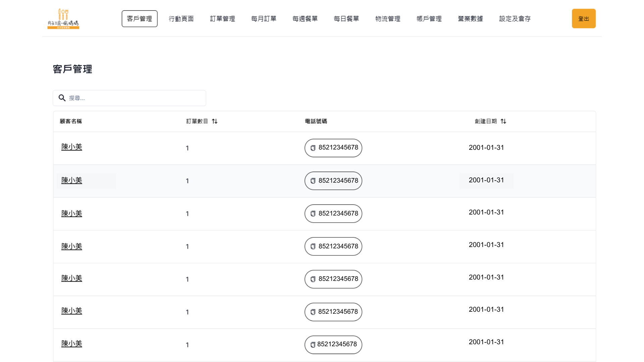
Task: Open customer 陳小美 in second row
Action: coord(72,180)
